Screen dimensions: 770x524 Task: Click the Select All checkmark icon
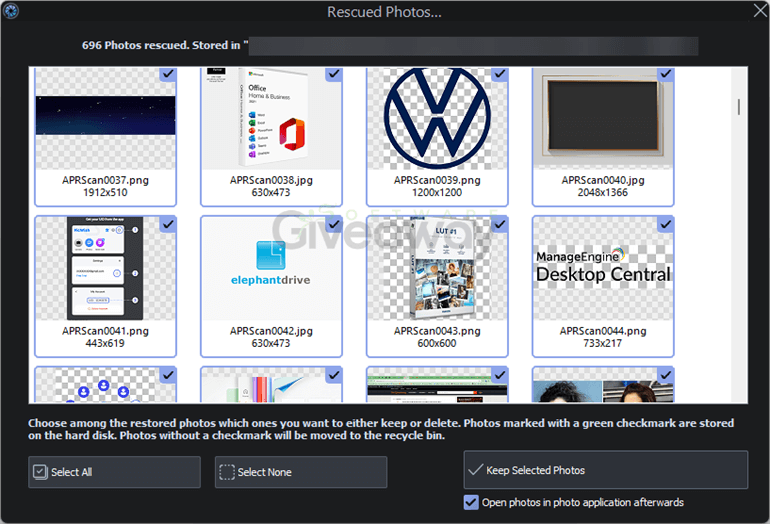pos(40,471)
